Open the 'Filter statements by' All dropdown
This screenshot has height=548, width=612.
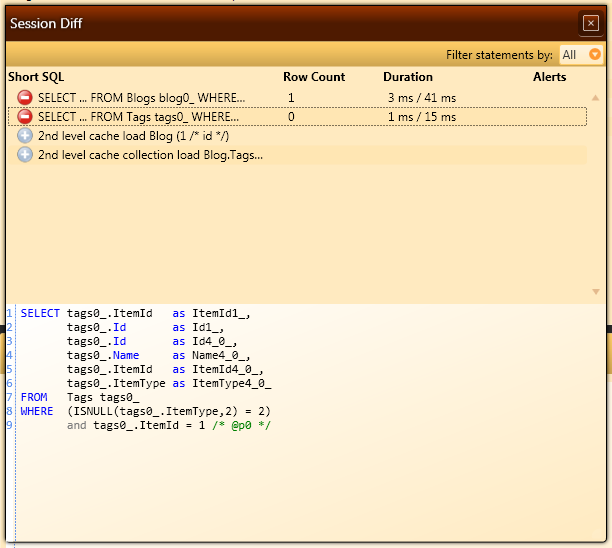[x=581, y=55]
